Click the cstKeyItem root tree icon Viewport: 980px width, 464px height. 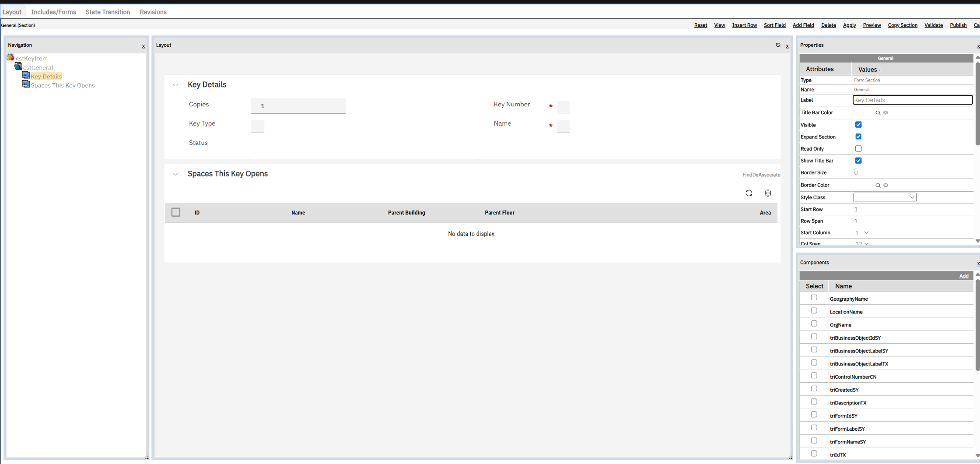(x=10, y=57)
